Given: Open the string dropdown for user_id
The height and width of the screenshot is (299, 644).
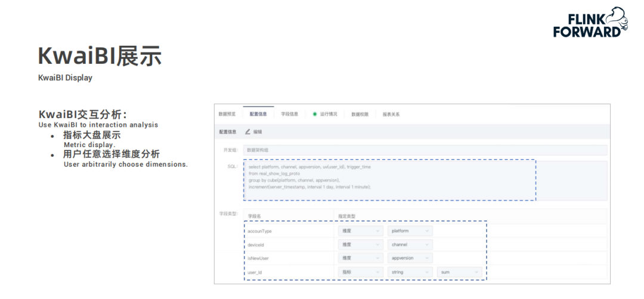Looking at the screenshot, I should 410,272.
